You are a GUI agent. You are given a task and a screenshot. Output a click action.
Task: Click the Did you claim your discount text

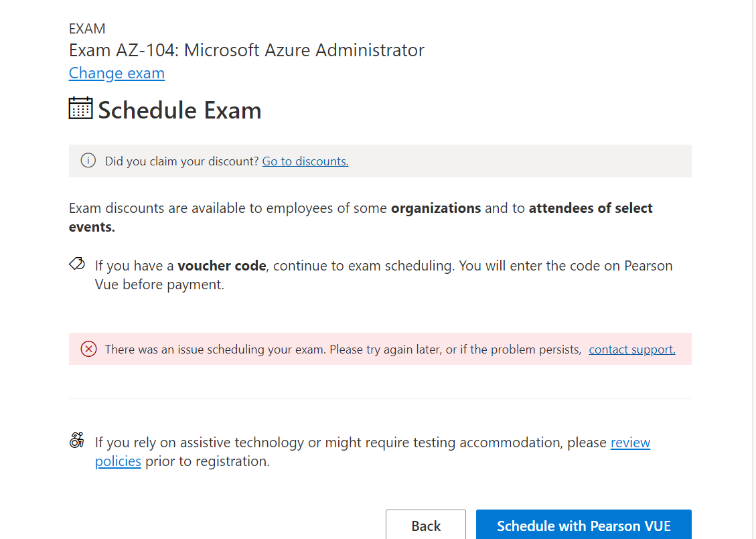point(181,161)
